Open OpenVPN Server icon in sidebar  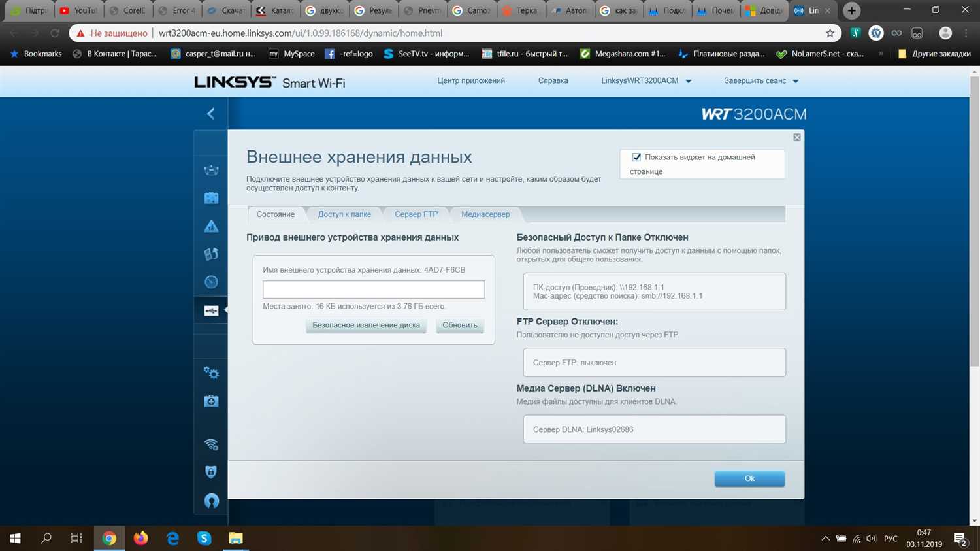point(211,501)
